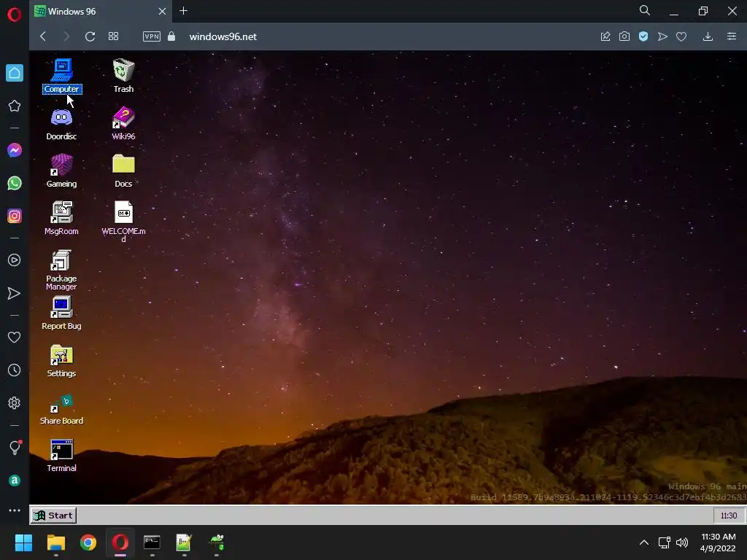Open a new tab with plus button
Screen dimensions: 747x560
point(183,11)
